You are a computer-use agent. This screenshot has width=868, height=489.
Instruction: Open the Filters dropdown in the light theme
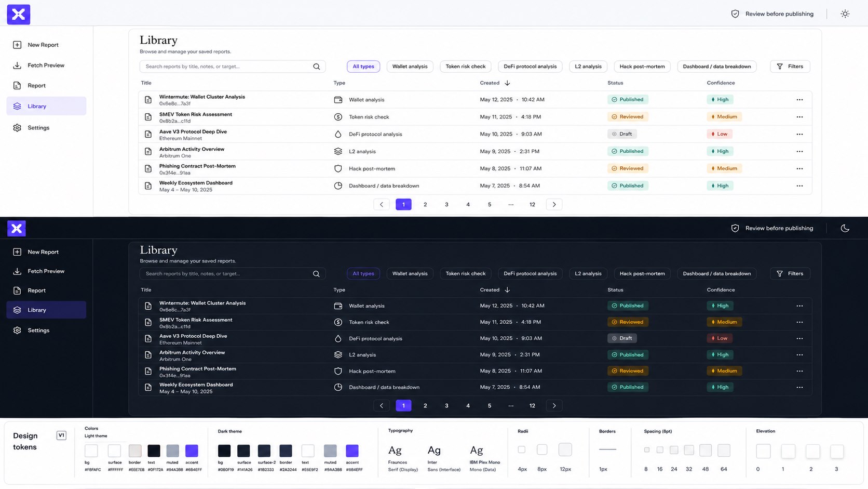point(790,67)
